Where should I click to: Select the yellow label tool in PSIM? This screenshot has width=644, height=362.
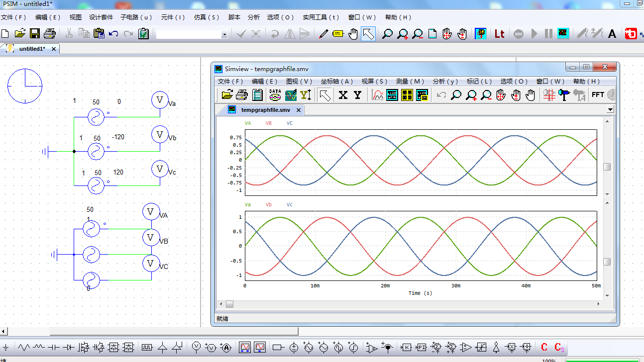pos(338,34)
